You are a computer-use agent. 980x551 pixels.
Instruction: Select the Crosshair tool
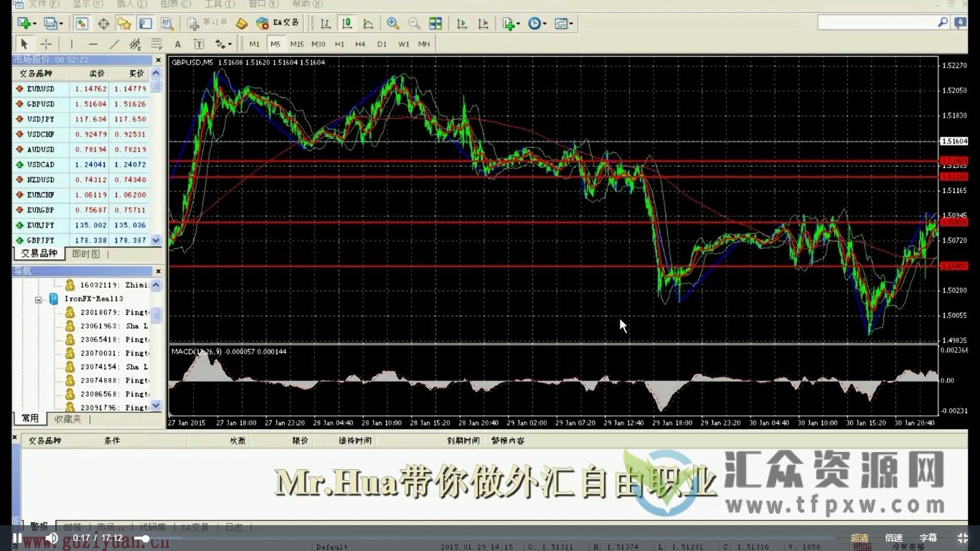(44, 44)
